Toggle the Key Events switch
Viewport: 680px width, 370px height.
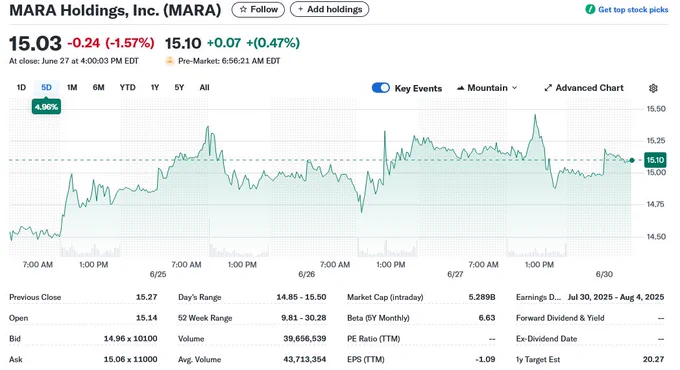381,88
